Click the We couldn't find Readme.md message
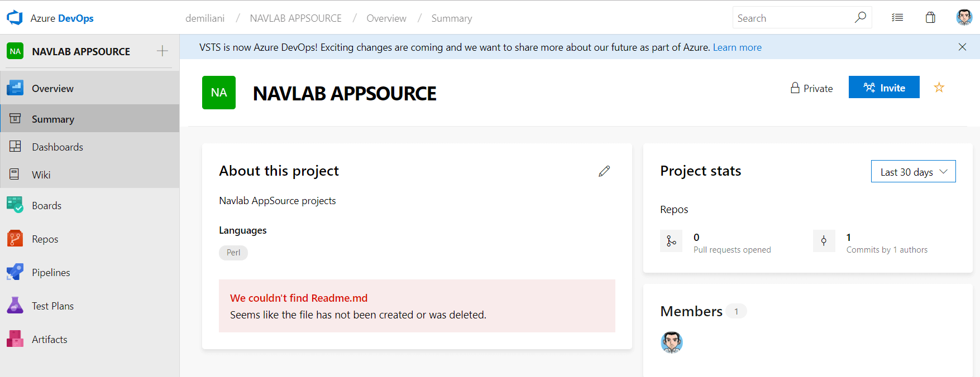 click(x=299, y=298)
